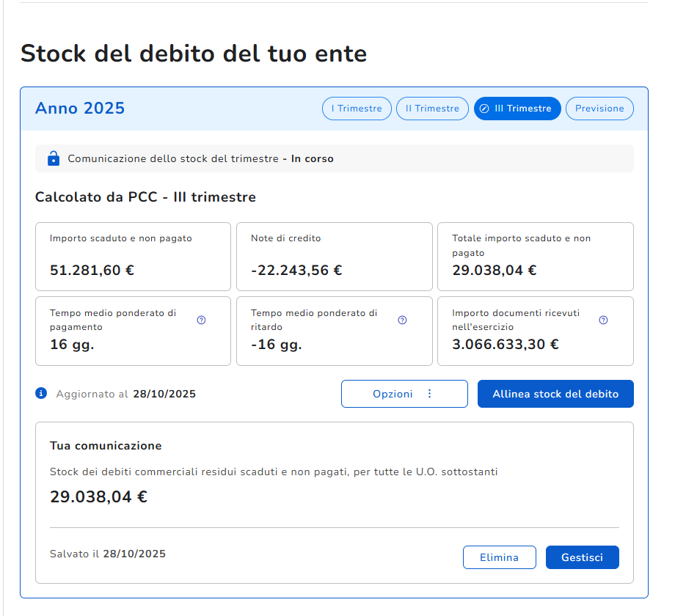
Task: Open Gestisci for your communication
Action: (582, 557)
